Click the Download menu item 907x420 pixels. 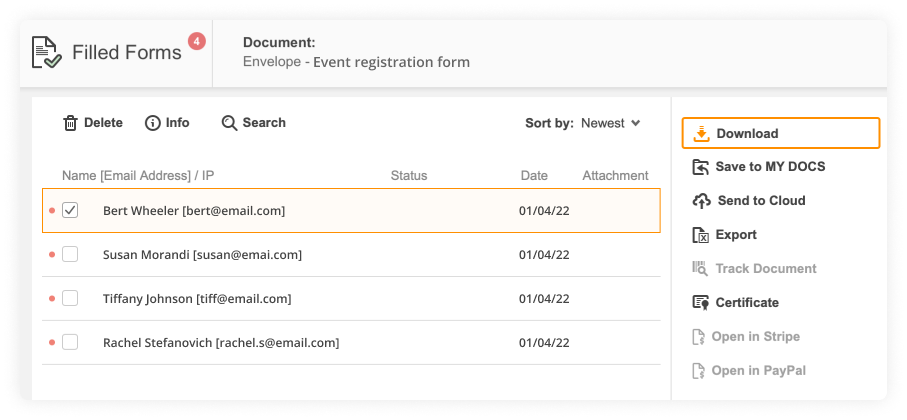[x=781, y=133]
